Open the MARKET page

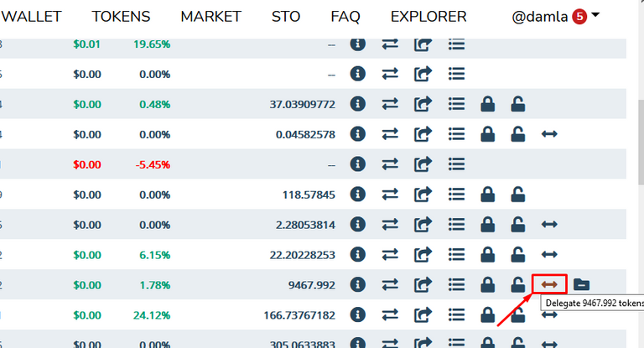210,17
